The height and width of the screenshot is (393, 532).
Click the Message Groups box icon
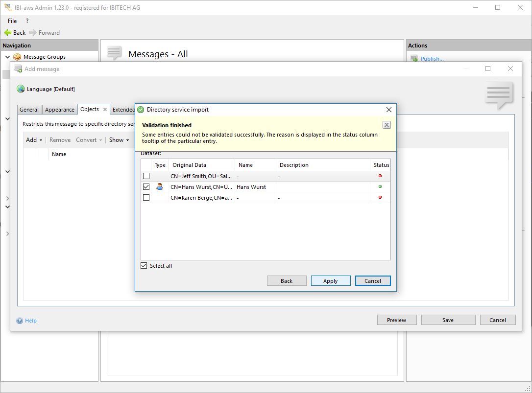[x=17, y=57]
